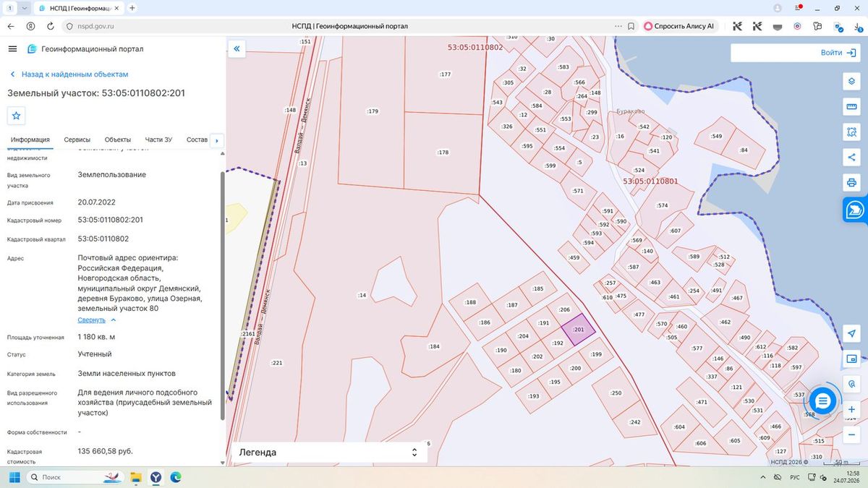Click the РУС language indicator
Viewport: 868px width, 488px height.
(794, 477)
